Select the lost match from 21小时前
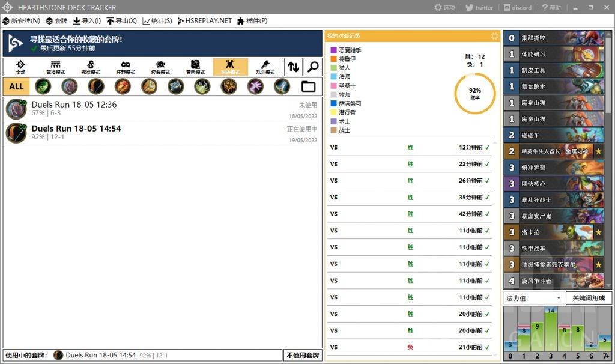 coord(409,347)
